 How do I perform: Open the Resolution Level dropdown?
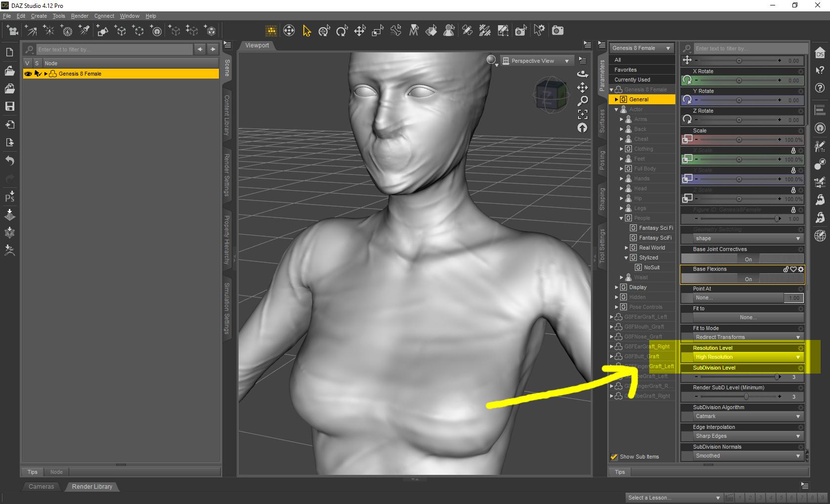[x=748, y=357]
